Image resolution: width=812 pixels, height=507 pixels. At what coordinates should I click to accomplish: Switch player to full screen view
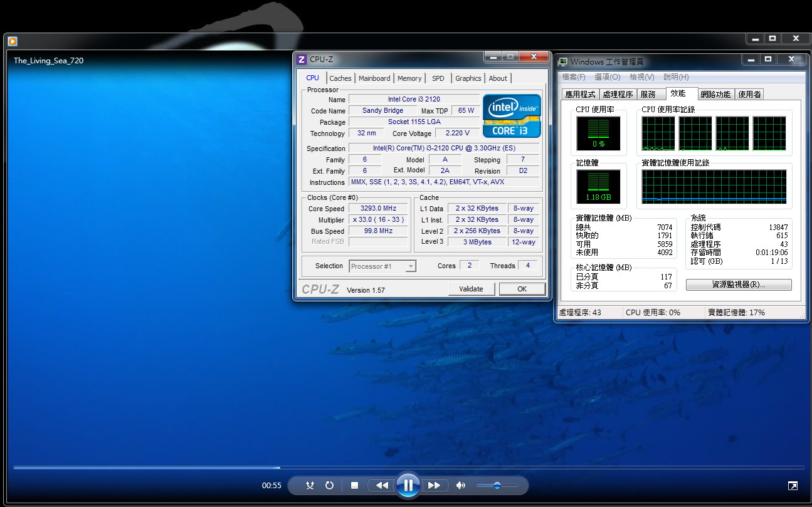tap(793, 486)
